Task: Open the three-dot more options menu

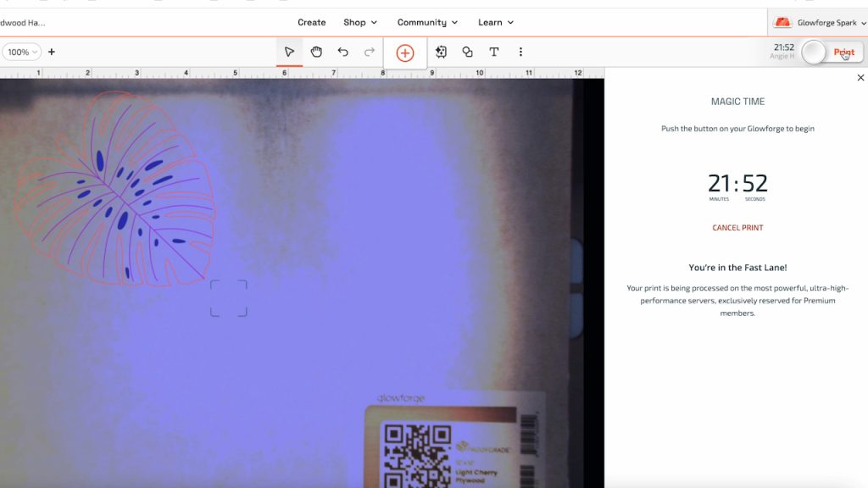Action: coord(520,52)
